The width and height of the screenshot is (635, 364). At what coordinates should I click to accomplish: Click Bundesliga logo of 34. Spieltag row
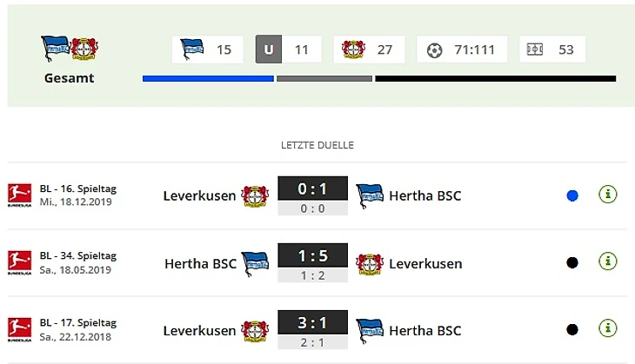click(x=19, y=262)
